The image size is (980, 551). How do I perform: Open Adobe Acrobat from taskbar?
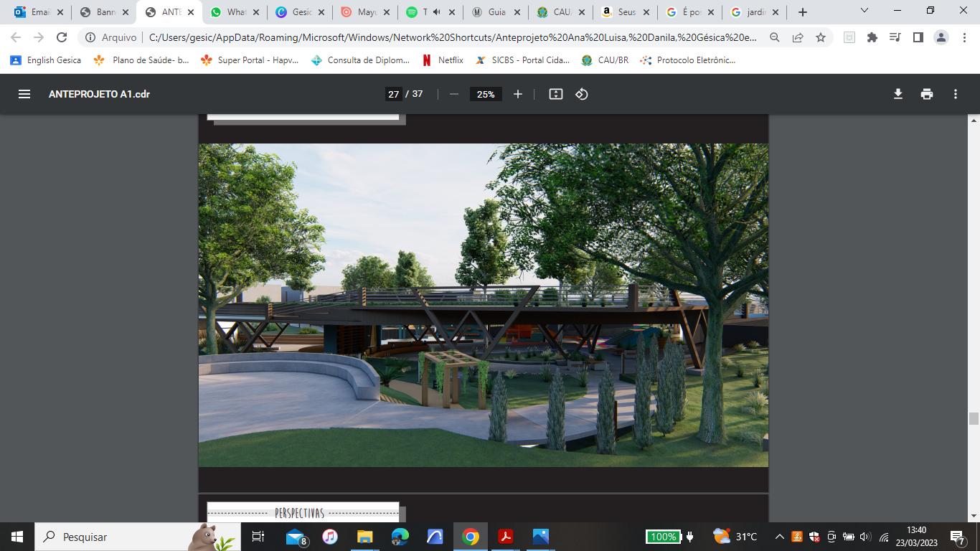coord(506,537)
